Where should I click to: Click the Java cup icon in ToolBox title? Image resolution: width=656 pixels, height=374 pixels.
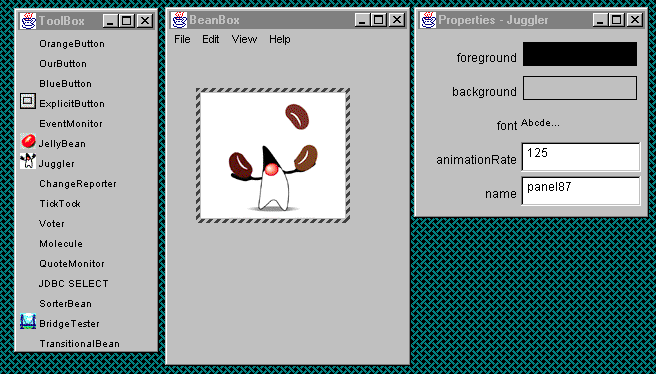[28, 20]
